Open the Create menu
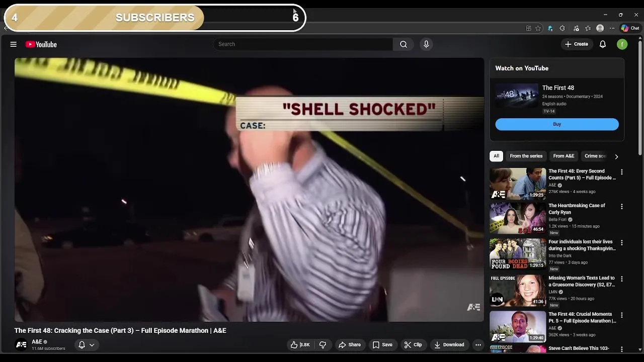The image size is (644, 362). tap(577, 44)
